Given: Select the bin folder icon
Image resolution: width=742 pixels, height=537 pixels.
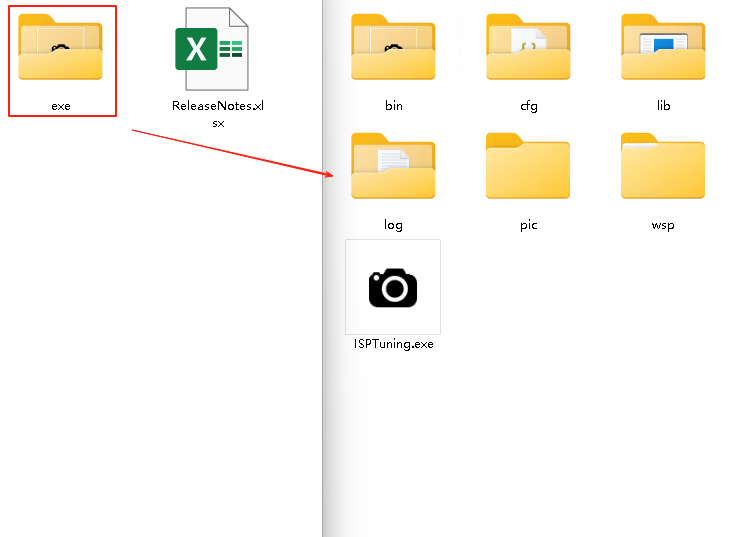Looking at the screenshot, I should tap(393, 47).
